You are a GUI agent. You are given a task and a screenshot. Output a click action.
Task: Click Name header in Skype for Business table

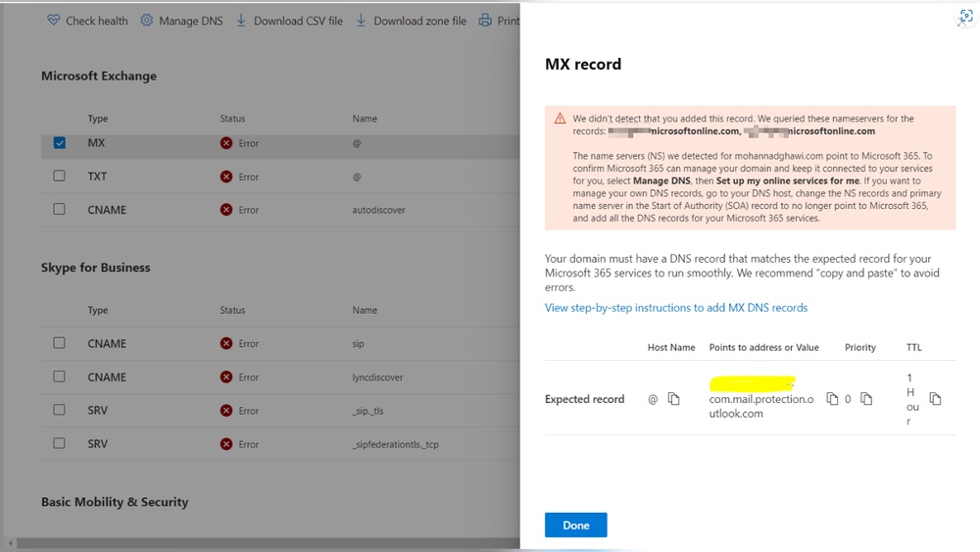point(365,310)
